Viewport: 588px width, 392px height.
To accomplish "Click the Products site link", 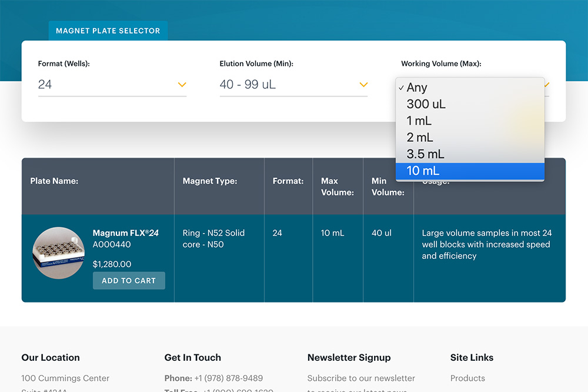I will tap(467, 378).
